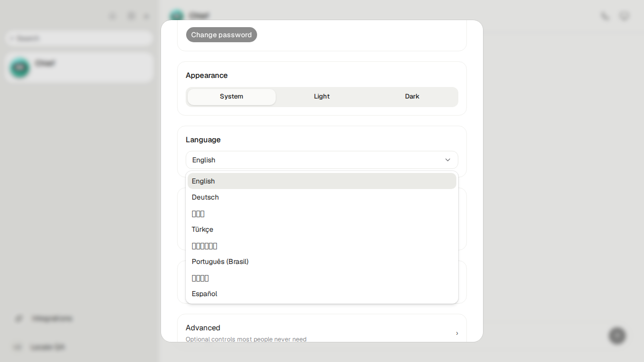Click the Language dropdown chevron arrow
Viewport: 644px width, 362px height.
tap(448, 160)
